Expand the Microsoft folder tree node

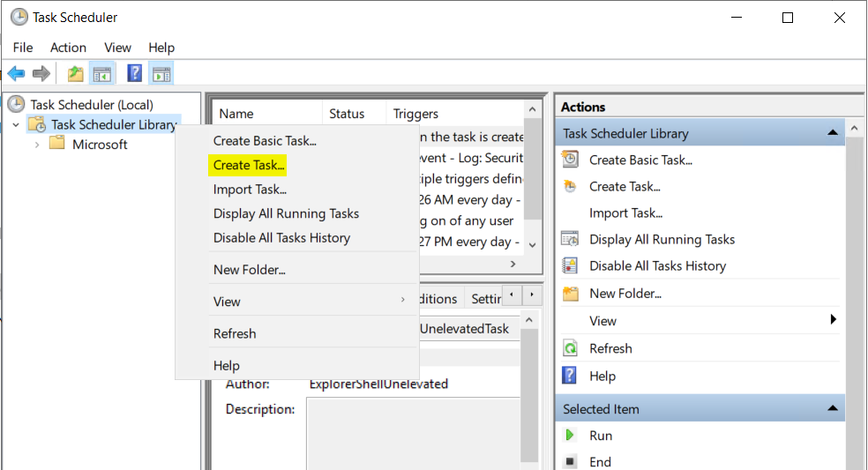tap(37, 145)
